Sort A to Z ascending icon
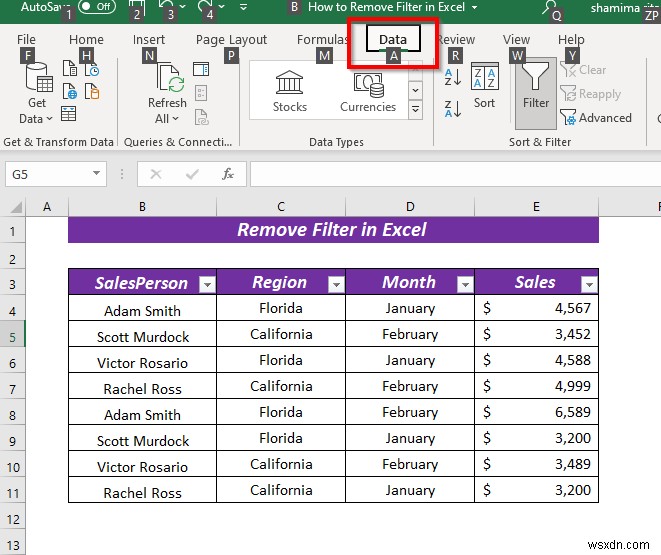 click(453, 77)
